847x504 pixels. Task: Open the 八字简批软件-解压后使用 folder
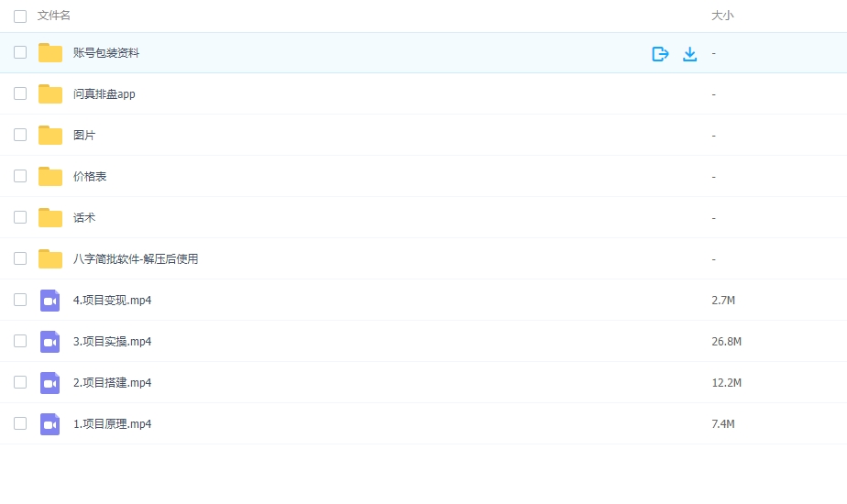[136, 259]
